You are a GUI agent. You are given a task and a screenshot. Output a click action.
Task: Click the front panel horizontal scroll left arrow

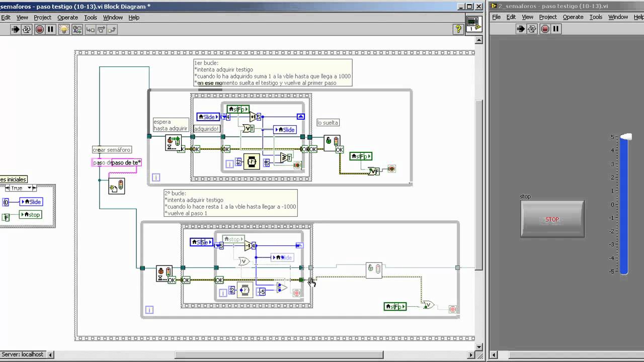tap(494, 355)
